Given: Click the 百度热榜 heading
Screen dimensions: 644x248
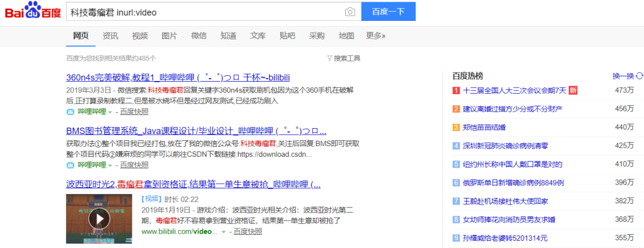Looking at the screenshot, I should pyautogui.click(x=467, y=76).
